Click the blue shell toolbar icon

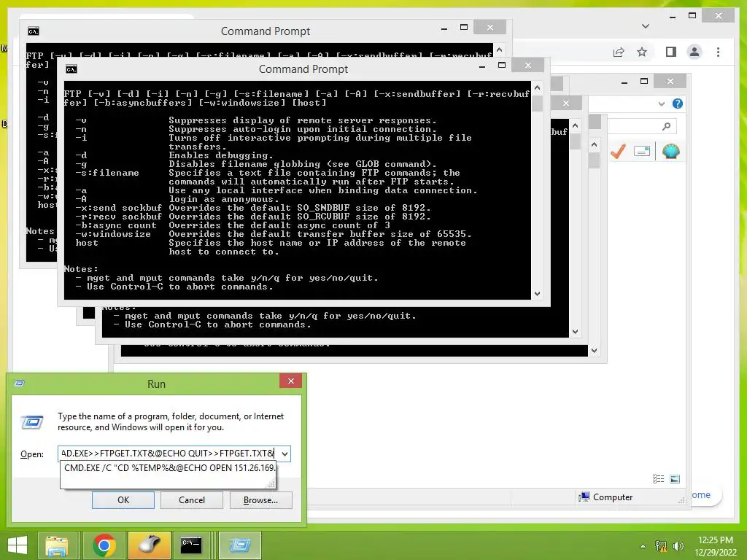[671, 152]
